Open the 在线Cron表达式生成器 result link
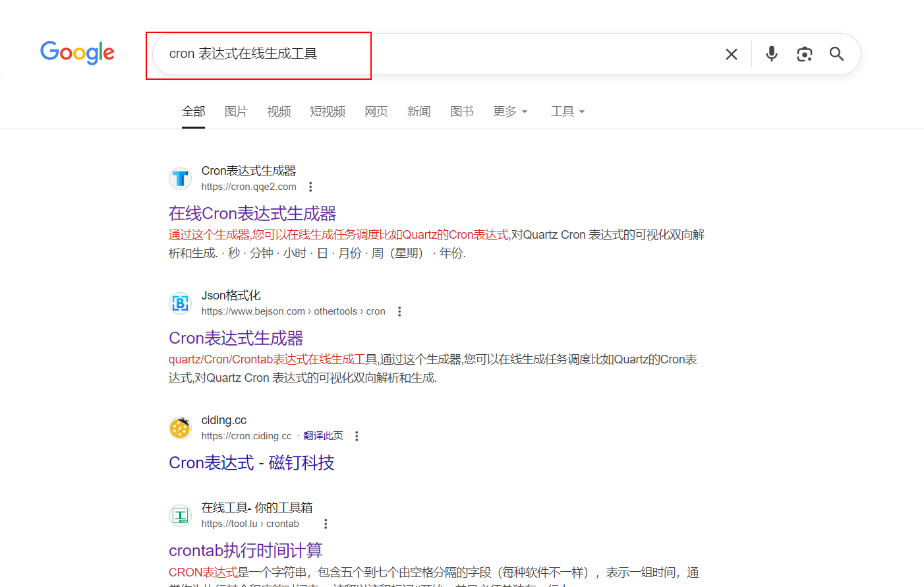The image size is (924, 587). [x=252, y=214]
